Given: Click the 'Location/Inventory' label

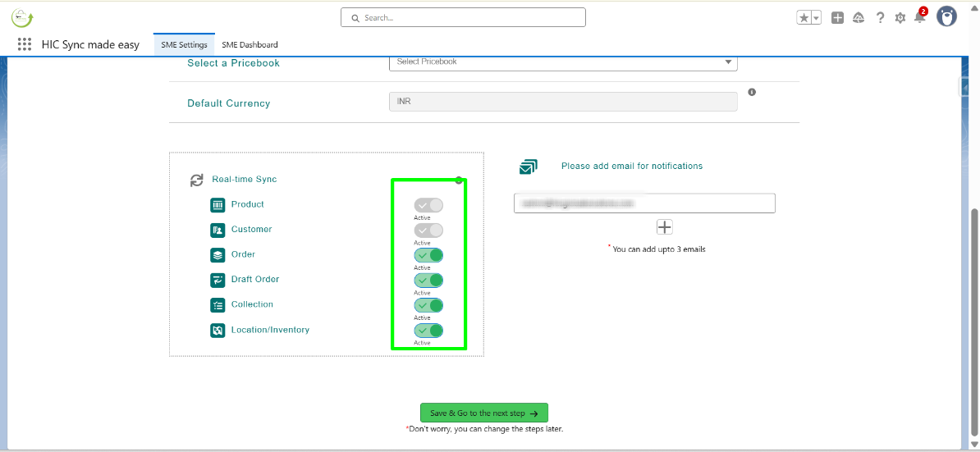Looking at the screenshot, I should 270,330.
